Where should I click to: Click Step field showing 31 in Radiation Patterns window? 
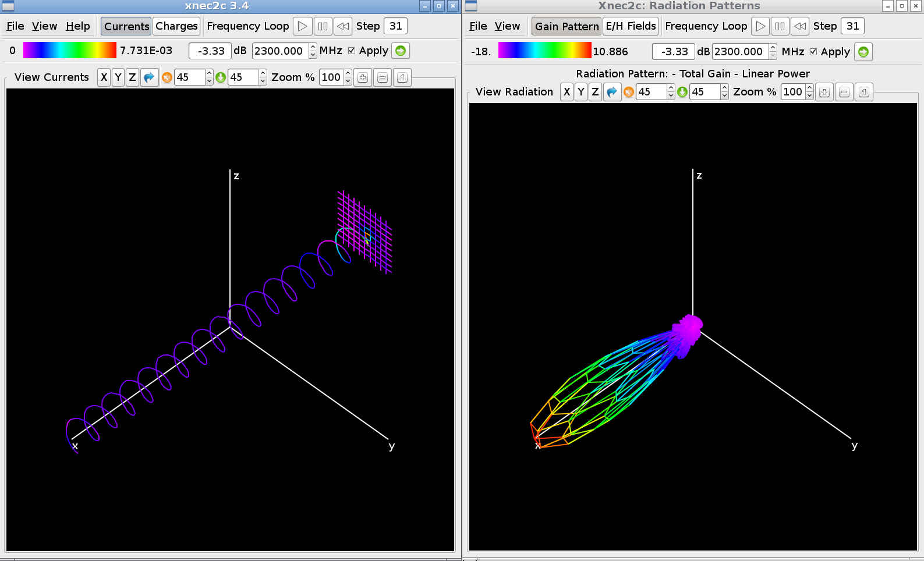(x=853, y=26)
